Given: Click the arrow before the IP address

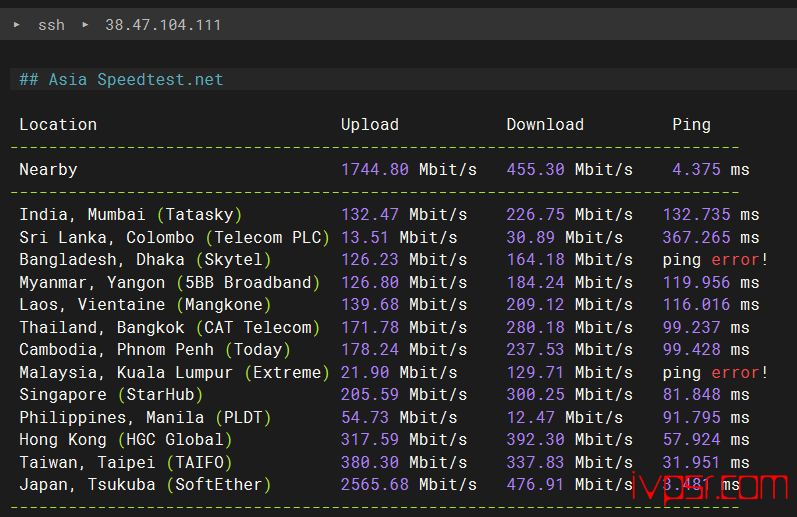Looking at the screenshot, I should 85,25.
